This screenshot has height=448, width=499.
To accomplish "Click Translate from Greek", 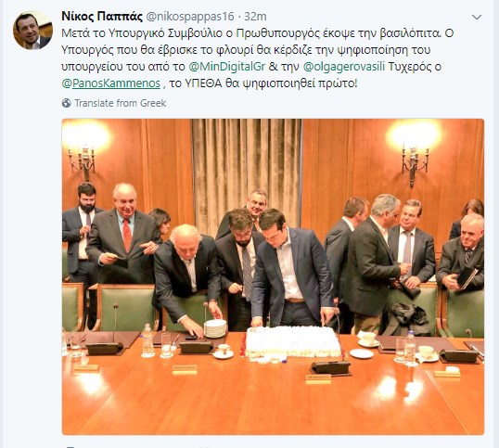I will coord(121,103).
